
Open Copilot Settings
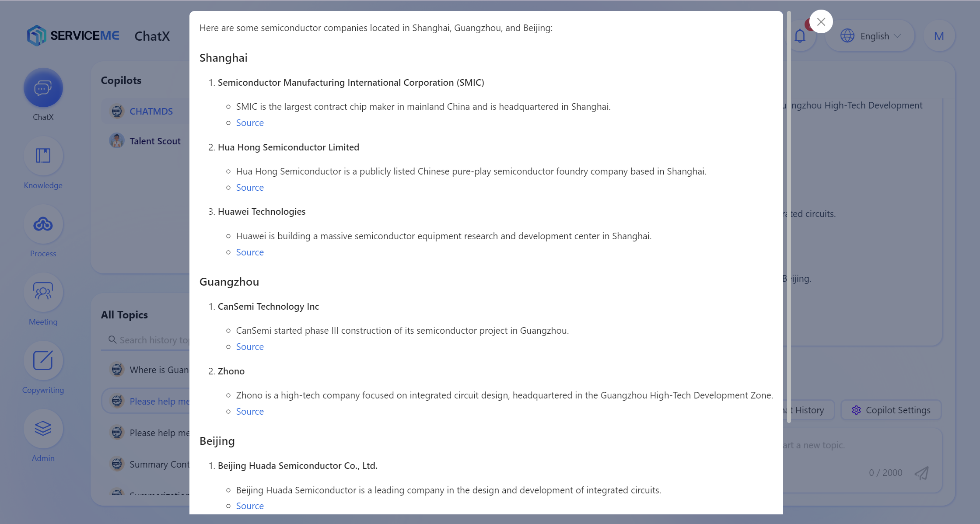[x=891, y=410]
